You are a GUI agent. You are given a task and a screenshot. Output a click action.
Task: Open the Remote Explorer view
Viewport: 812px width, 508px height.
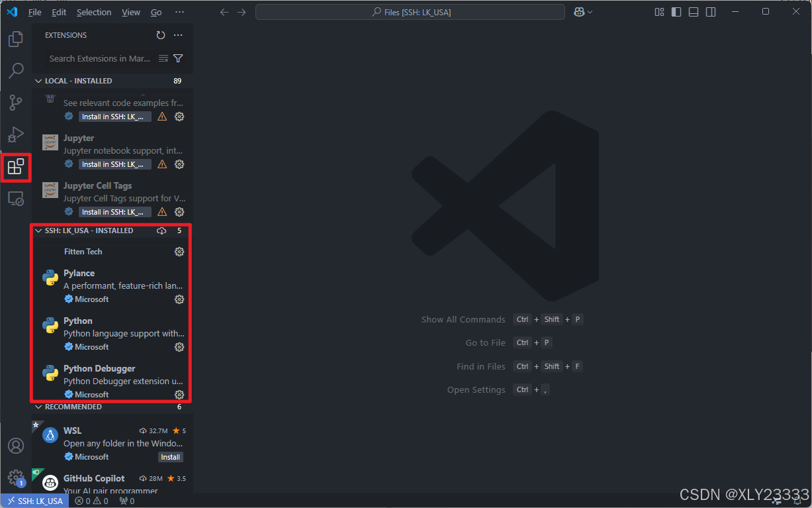[16, 198]
